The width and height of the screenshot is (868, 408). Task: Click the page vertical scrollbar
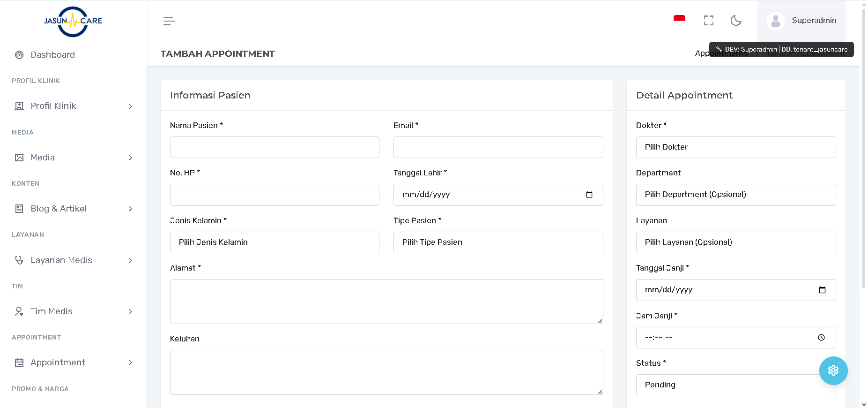point(863,141)
